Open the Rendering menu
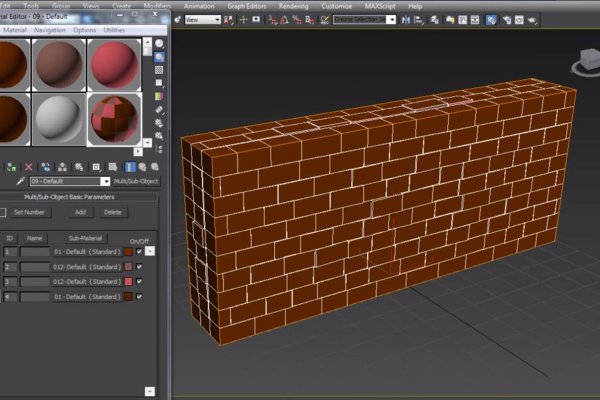600x400 pixels. (x=293, y=5)
